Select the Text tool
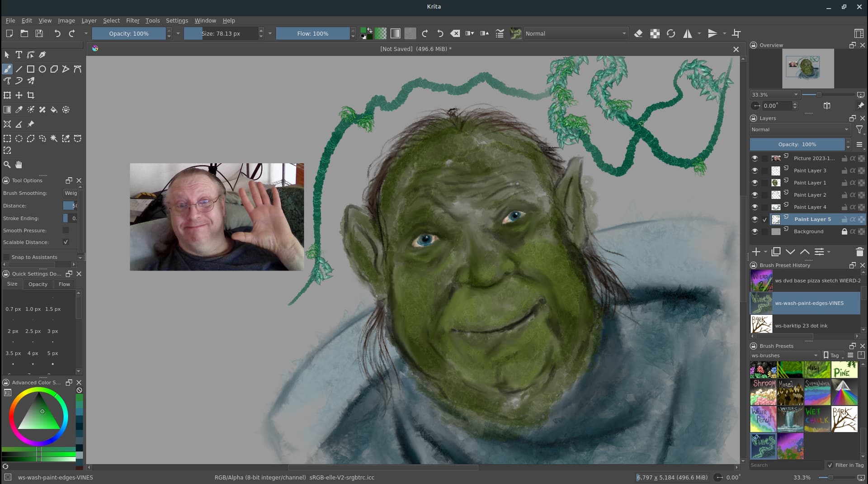The height and width of the screenshot is (484, 868). coord(19,55)
